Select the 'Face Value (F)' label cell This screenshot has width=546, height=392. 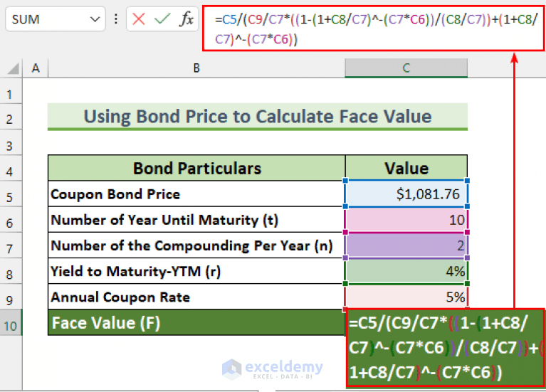[x=196, y=323]
